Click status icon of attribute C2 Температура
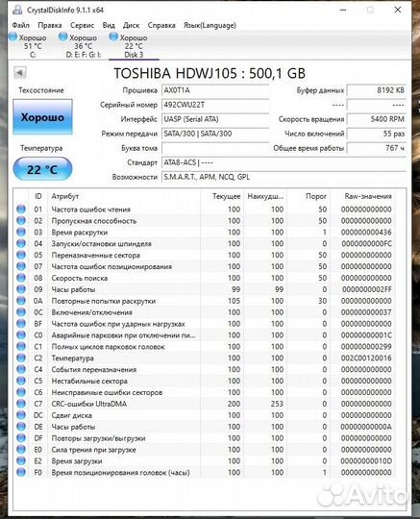This screenshot has height=519, width=420. pos(21,358)
